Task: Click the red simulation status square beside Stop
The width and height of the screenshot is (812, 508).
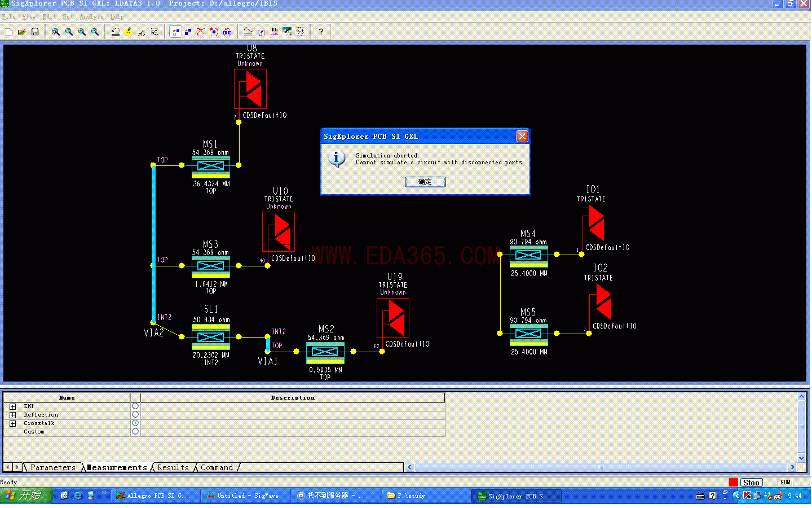Action: (733, 482)
